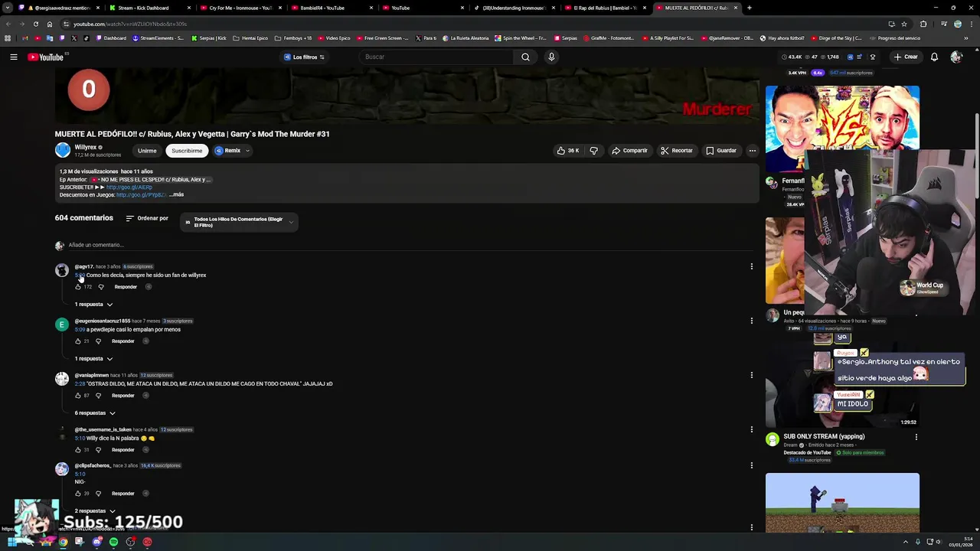Click the Willyrex channel avatar
Viewport: 980px width, 551px height.
[x=62, y=150]
